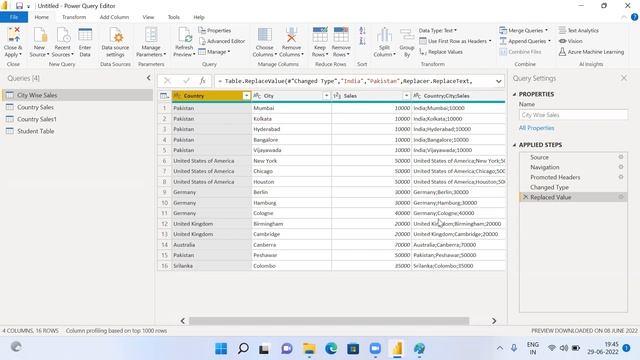The height and width of the screenshot is (360, 640).
Task: Click the Close & Apply icon
Action: 13,36
